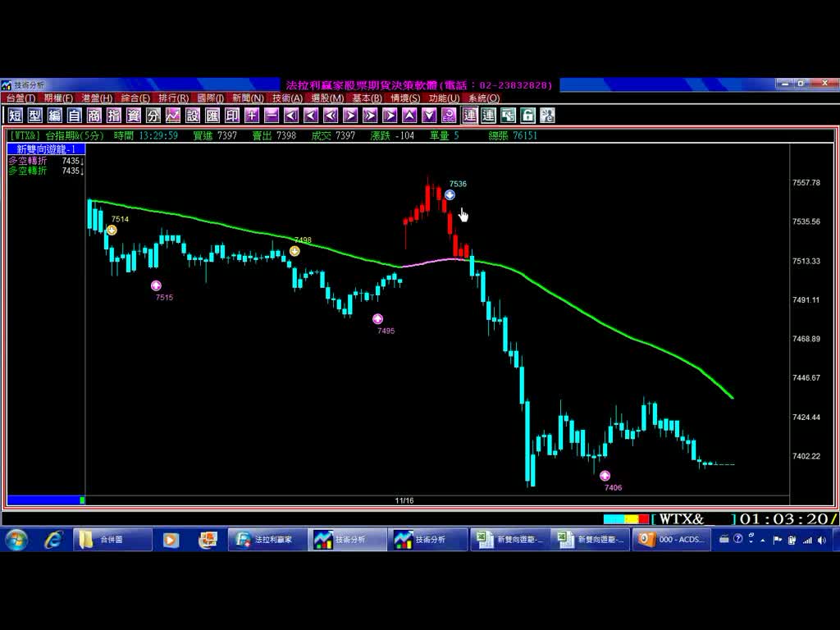Open the 綜合(E) menu
Screen dimensions: 840x630
(135, 98)
